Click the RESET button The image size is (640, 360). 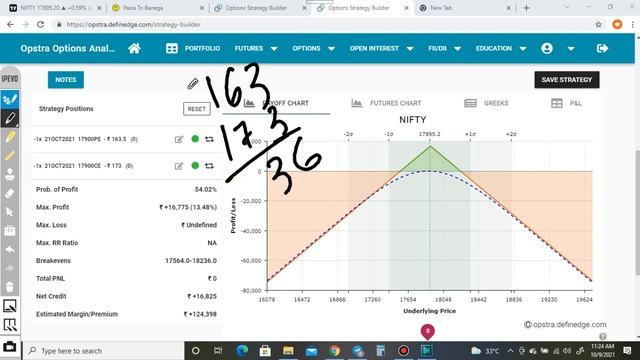point(197,109)
